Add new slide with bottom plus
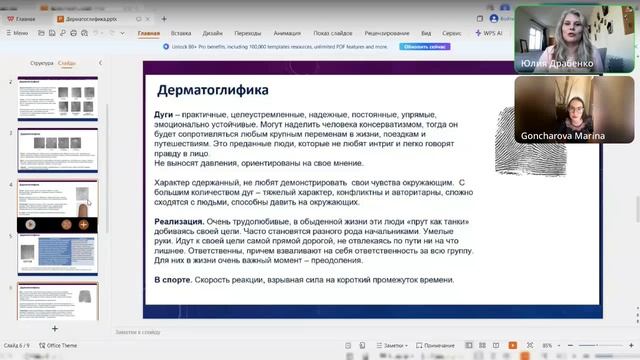640x360 pixels. (55, 329)
